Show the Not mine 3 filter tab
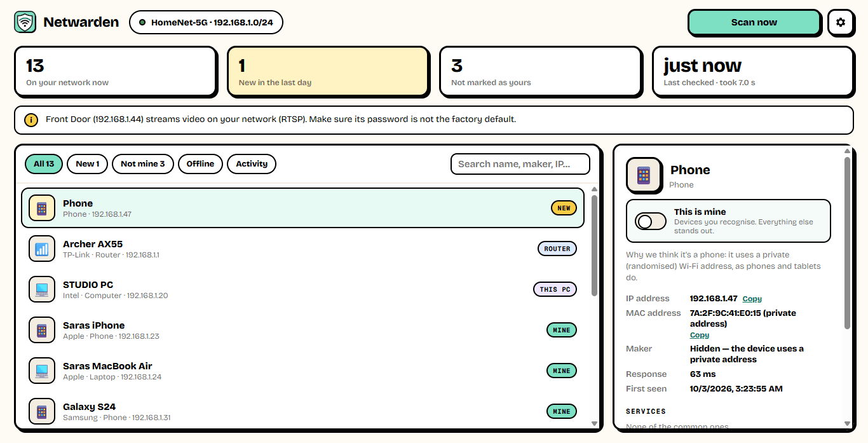This screenshot has height=443, width=868. [x=143, y=164]
